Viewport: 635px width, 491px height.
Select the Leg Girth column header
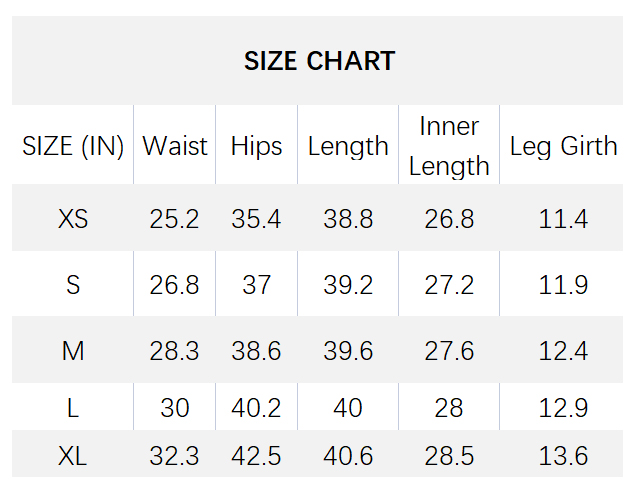(x=563, y=146)
